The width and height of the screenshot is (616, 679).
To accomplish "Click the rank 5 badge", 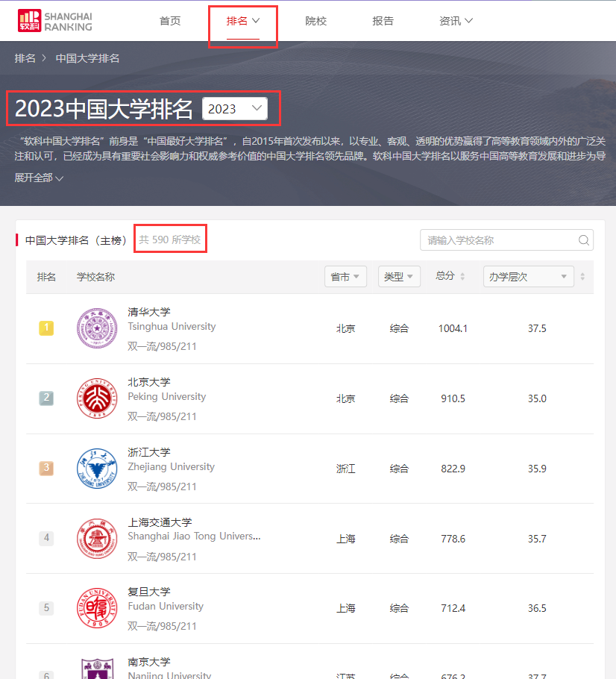I will [x=46, y=607].
